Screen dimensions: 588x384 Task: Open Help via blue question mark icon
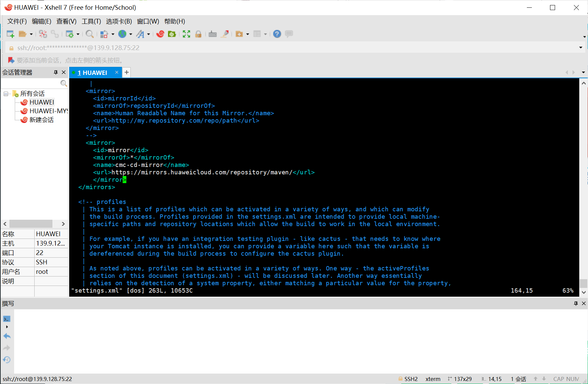click(x=277, y=34)
